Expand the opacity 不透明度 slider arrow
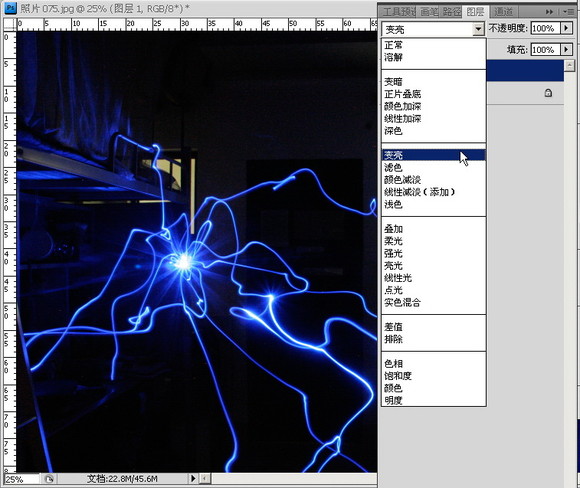 click(566, 28)
